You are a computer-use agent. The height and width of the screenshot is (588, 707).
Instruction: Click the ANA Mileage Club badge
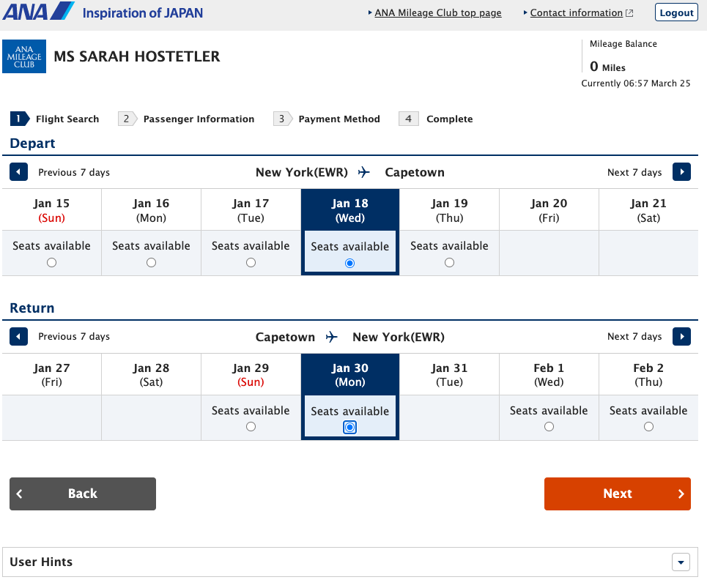click(x=24, y=56)
